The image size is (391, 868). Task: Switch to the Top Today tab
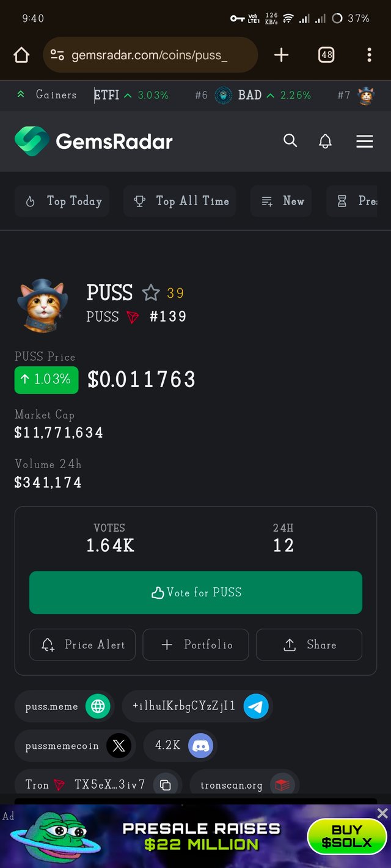(x=62, y=201)
